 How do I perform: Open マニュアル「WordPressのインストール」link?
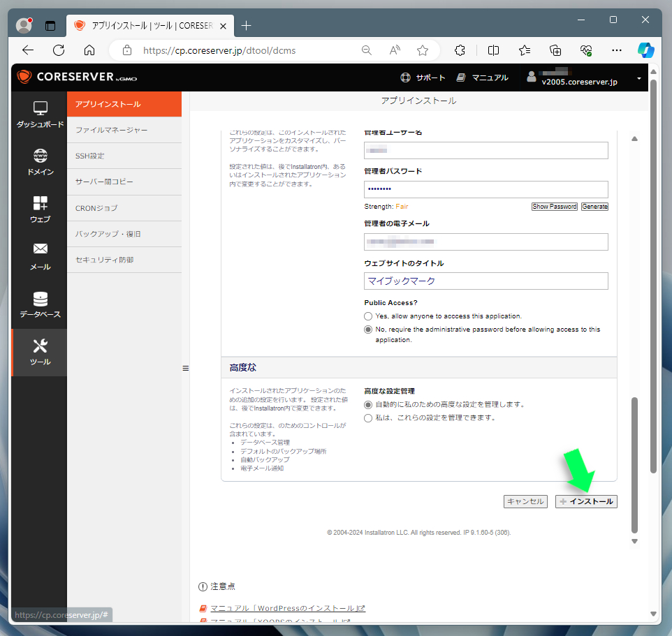(288, 608)
